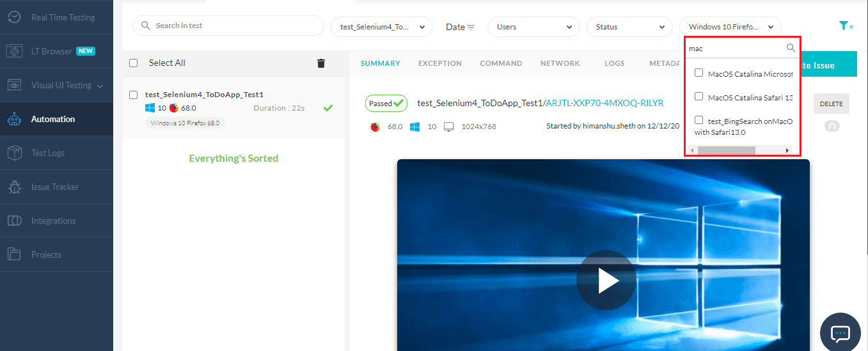Click trash icon to delete selected tests
The height and width of the screenshot is (351, 868).
pyautogui.click(x=321, y=63)
